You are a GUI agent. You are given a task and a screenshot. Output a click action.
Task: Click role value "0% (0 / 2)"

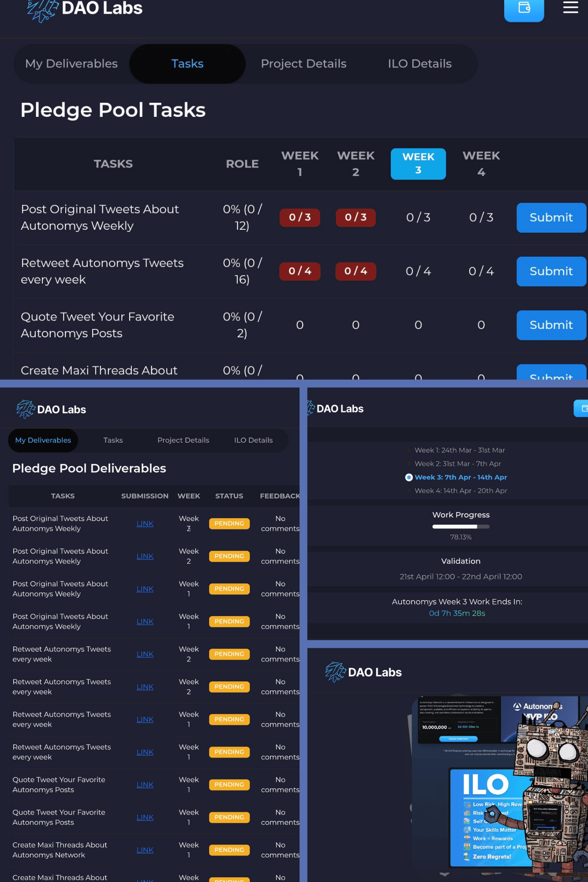242,325
